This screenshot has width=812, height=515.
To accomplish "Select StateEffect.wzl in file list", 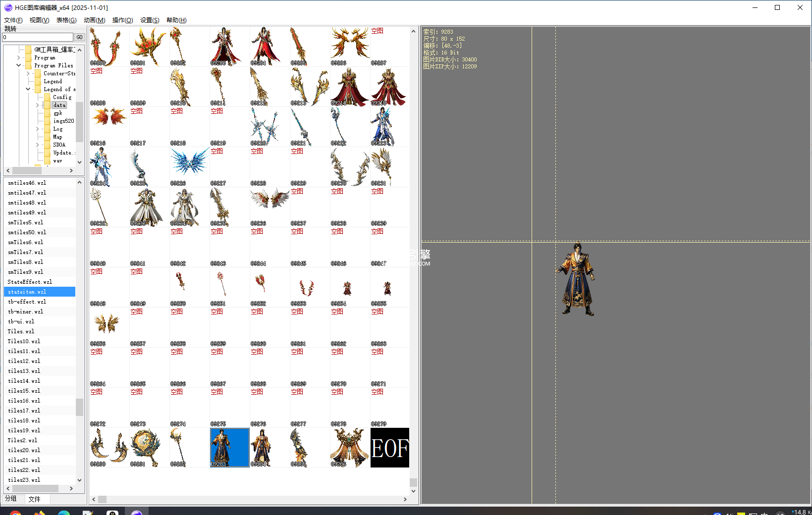I will 40,282.
